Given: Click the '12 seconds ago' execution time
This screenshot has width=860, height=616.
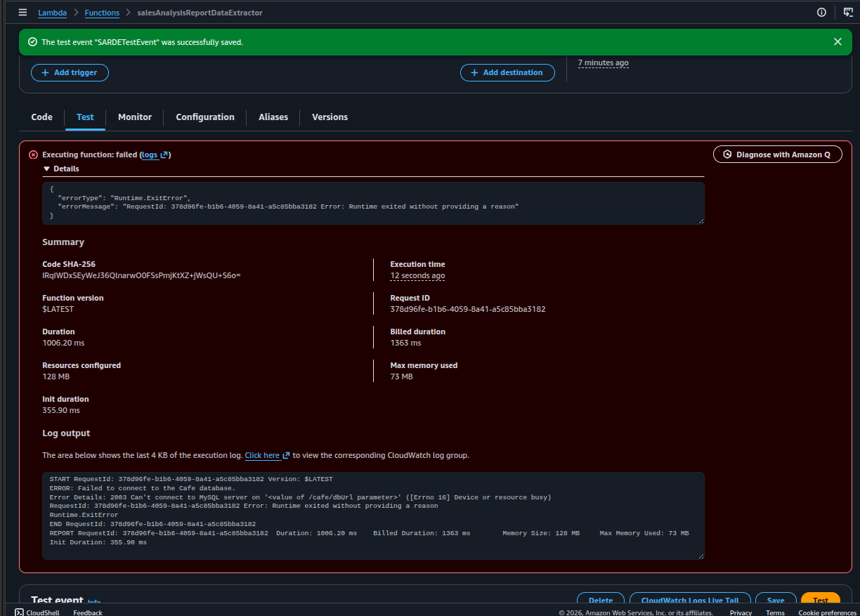Looking at the screenshot, I should (417, 276).
